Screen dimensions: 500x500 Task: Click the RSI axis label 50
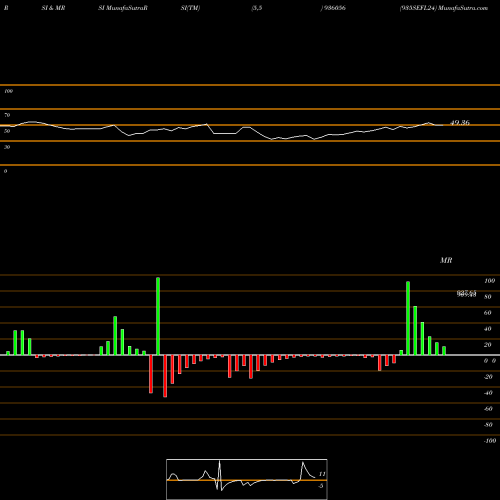pyautogui.click(x=7, y=131)
